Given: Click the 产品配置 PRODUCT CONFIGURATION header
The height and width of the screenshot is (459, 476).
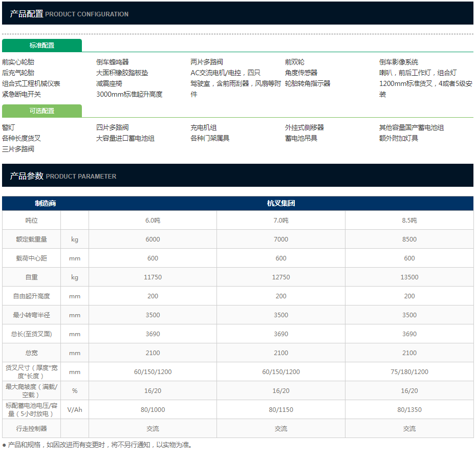Looking at the screenshot, I should click(69, 14).
